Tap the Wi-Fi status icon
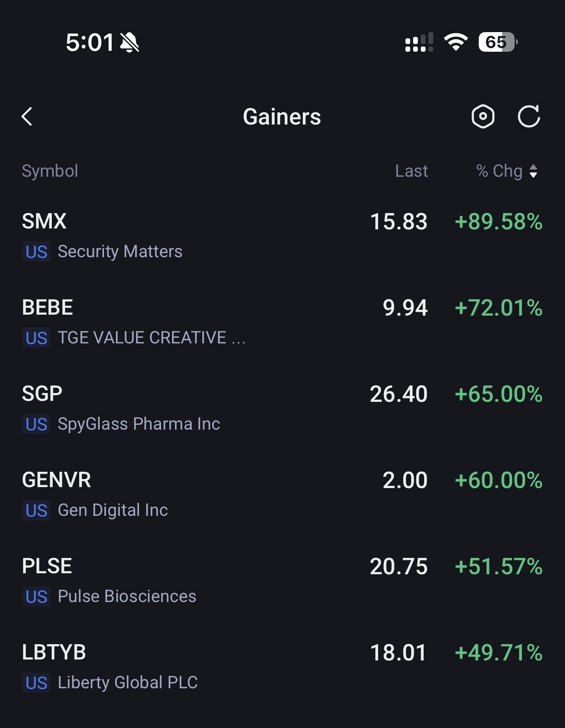The height and width of the screenshot is (728, 565). click(456, 42)
